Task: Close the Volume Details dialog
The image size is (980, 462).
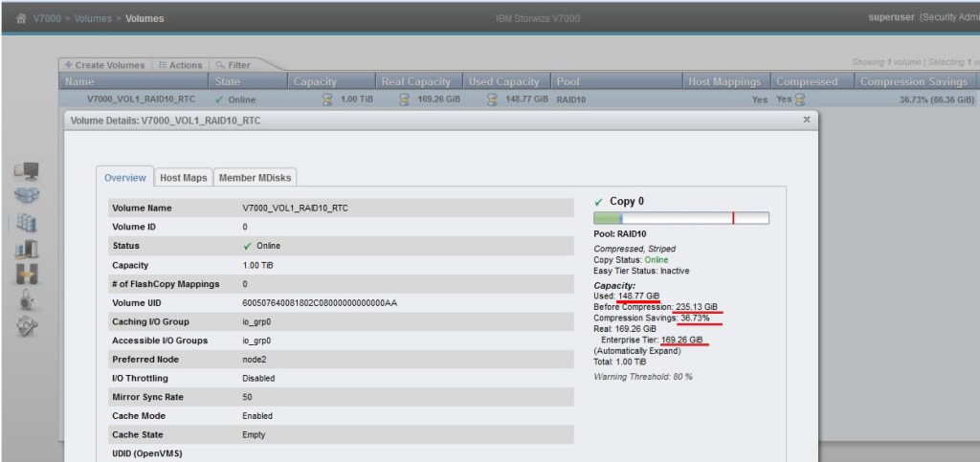Action: pos(806,120)
